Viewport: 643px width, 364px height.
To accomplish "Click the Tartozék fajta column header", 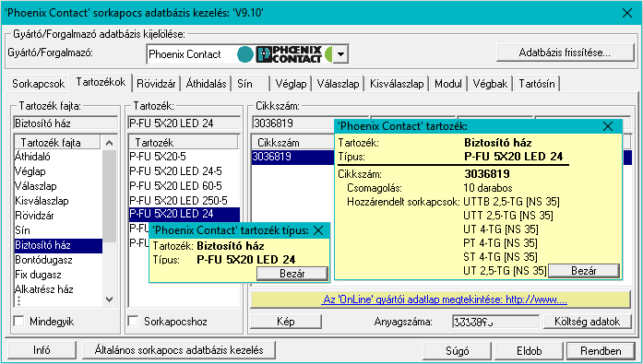I will click(x=57, y=143).
